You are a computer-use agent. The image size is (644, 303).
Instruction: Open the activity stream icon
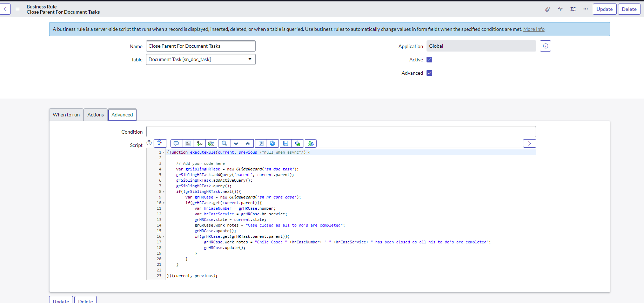[x=560, y=9]
